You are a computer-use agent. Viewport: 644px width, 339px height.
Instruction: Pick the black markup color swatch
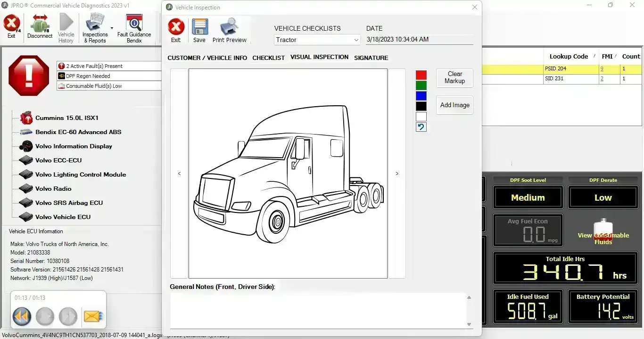[421, 106]
